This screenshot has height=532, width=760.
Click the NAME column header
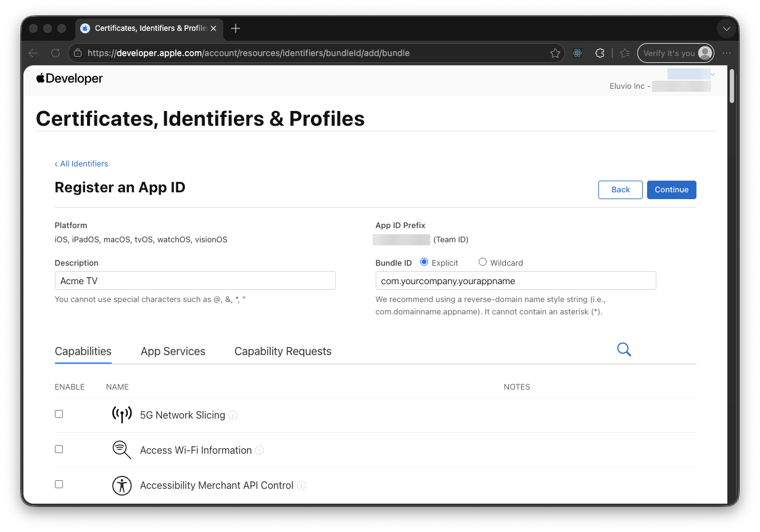pyautogui.click(x=117, y=387)
